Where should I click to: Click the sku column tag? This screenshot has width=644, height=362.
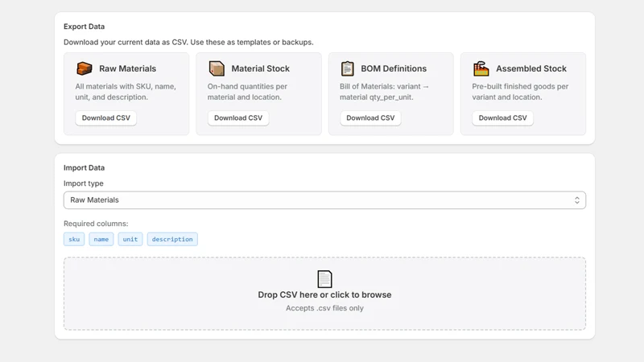(x=74, y=239)
